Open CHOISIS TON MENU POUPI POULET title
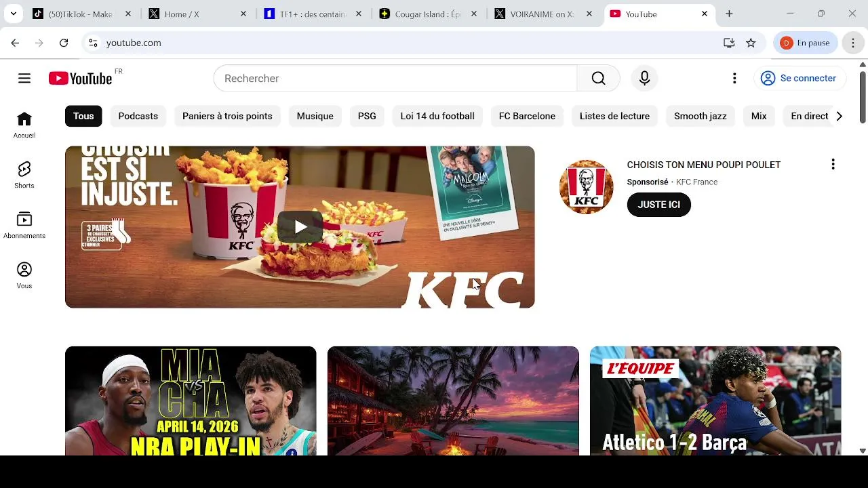The height and width of the screenshot is (488, 868). tap(704, 165)
